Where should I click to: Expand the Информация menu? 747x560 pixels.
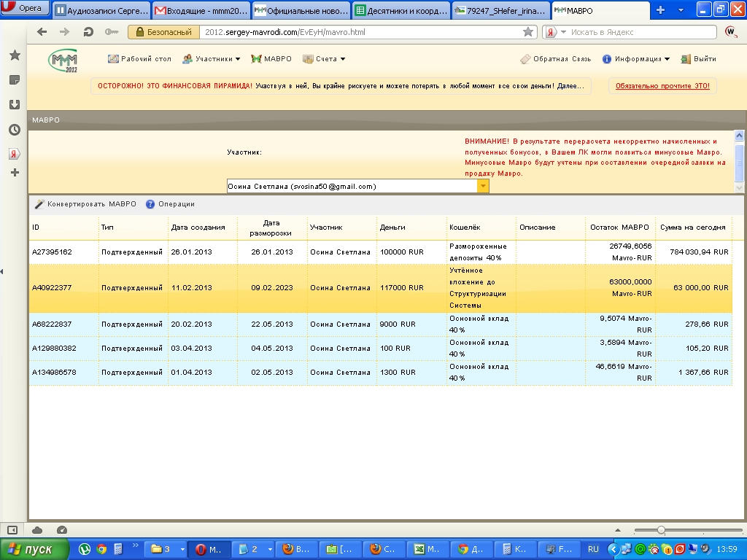click(636, 59)
